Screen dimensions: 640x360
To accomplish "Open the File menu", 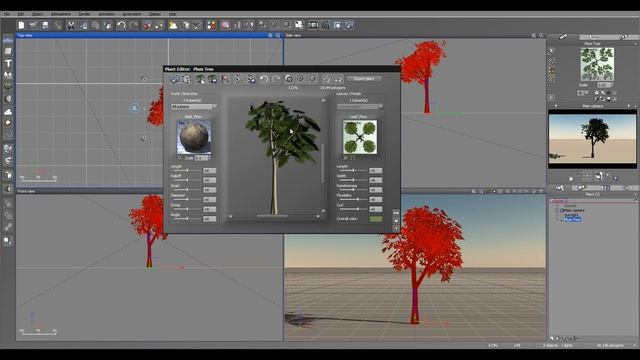I will click(7, 14).
